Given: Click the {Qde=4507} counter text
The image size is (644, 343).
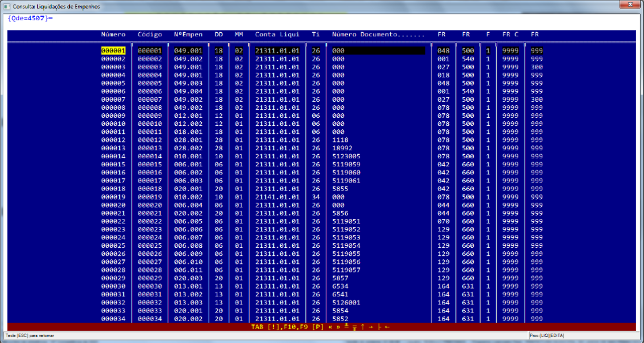Looking at the screenshot, I should tap(28, 18).
